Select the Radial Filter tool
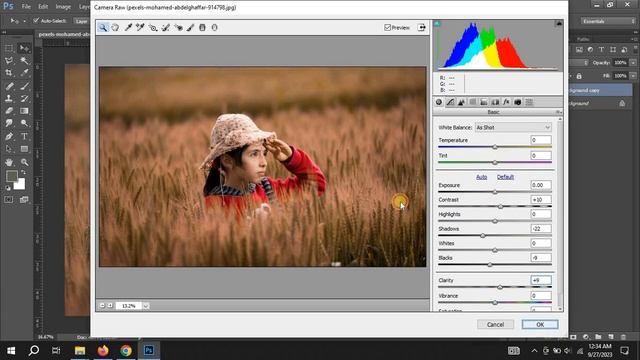Viewport: 640px width, 360px height. coord(214,27)
